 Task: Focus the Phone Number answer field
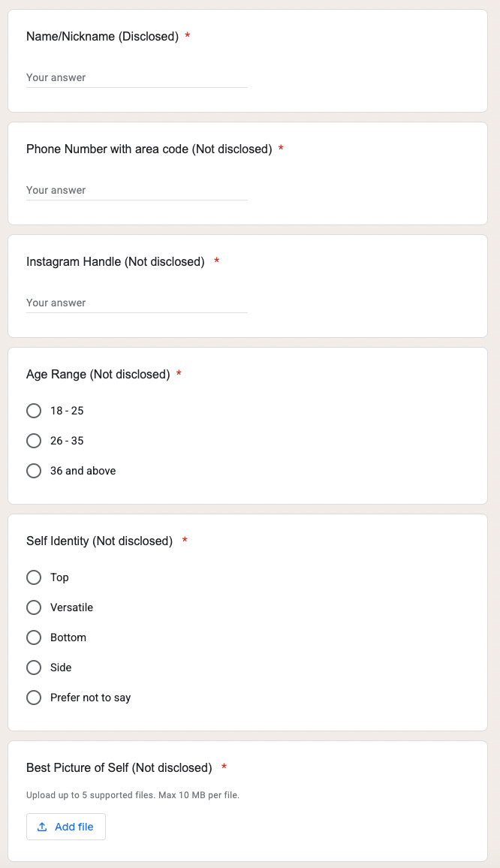click(x=137, y=190)
